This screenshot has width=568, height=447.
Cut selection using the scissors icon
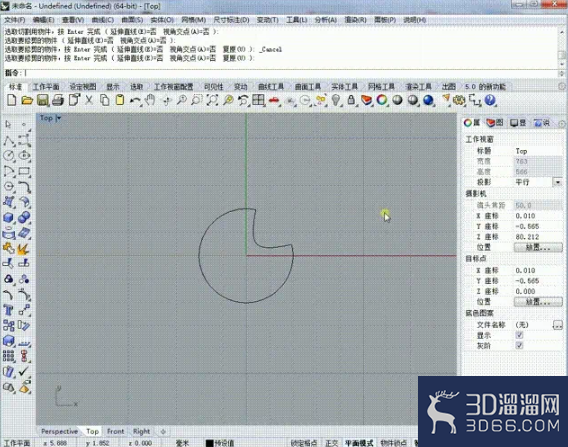pyautogui.click(x=89, y=100)
